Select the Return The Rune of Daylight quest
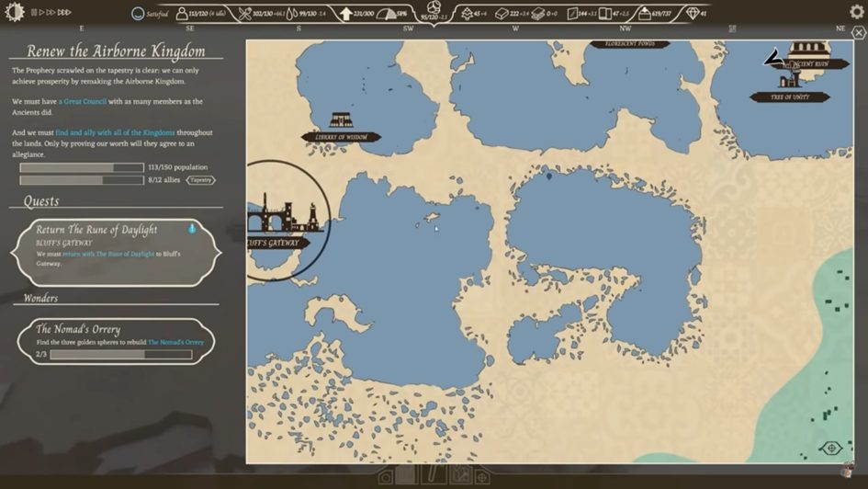Screen dimensions: 868x489 (x=117, y=252)
